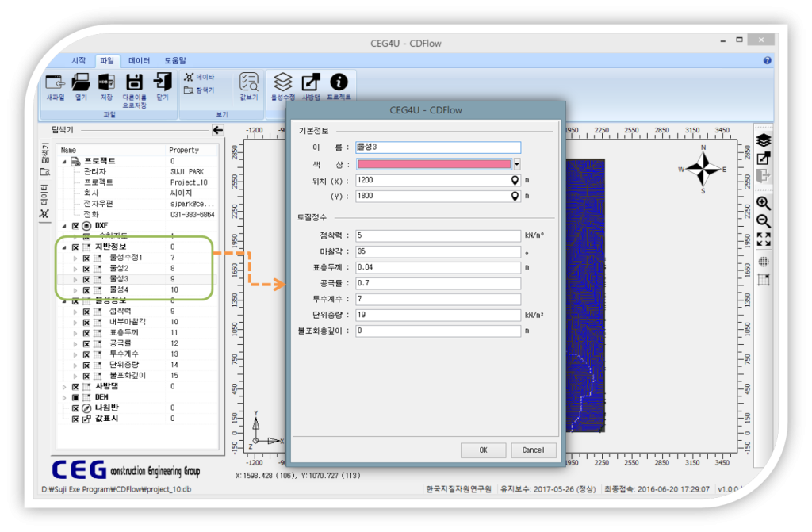Screen dimensions: 812x532
Task: Uncheck the 물성수정1 checkbox
Action: coord(86,258)
